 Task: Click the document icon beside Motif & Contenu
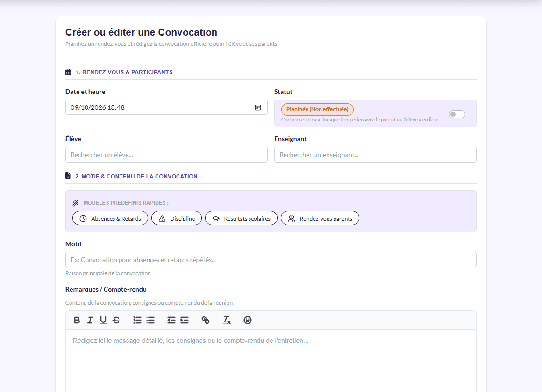point(68,176)
